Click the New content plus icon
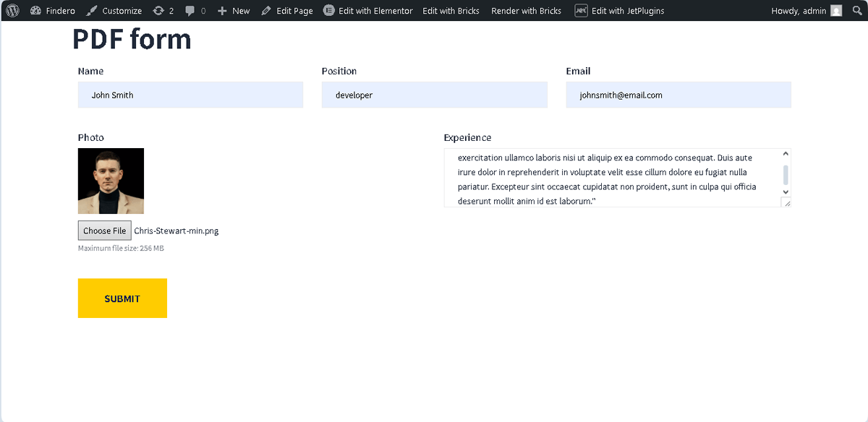868x422 pixels. pyautogui.click(x=224, y=10)
